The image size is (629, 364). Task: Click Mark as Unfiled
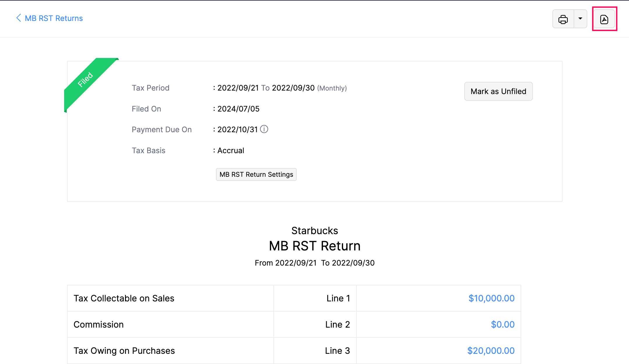point(498,91)
